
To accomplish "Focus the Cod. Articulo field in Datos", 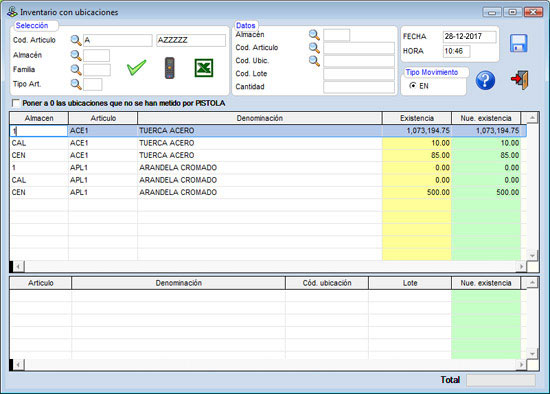I will click(x=359, y=48).
